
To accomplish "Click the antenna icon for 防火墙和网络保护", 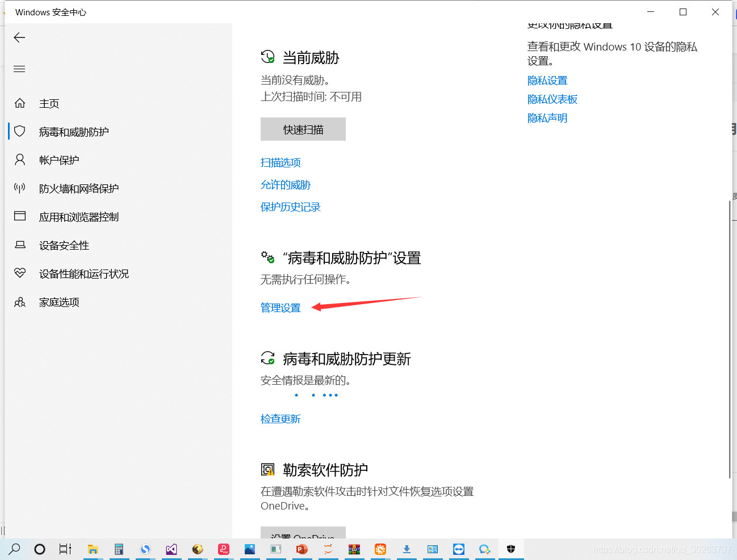I will (x=20, y=188).
